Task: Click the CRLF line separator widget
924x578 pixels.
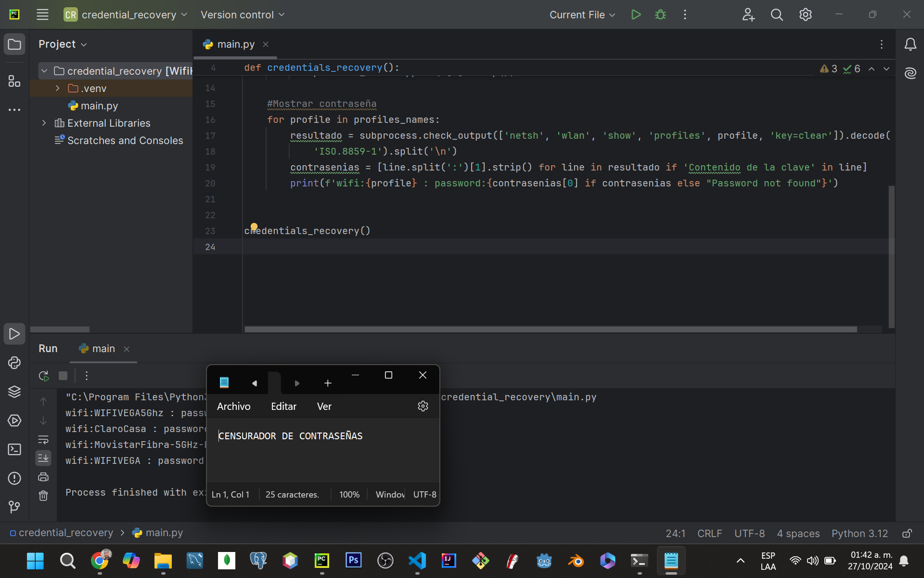Action: click(x=709, y=533)
